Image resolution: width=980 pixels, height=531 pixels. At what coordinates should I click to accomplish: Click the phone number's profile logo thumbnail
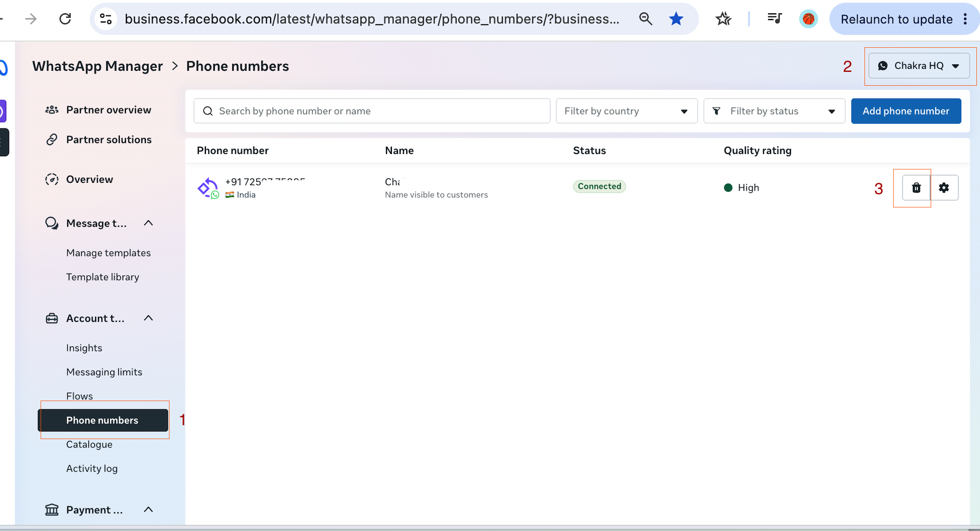(208, 188)
